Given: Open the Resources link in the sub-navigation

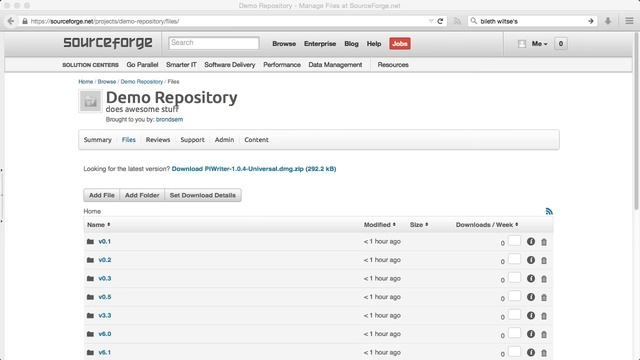Looking at the screenshot, I should (393, 65).
